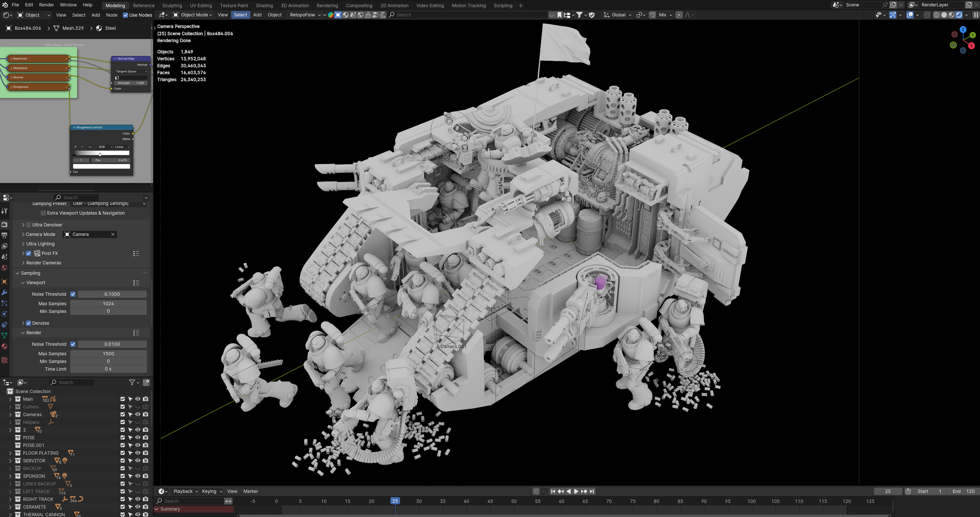
Task: Add a new collection in the outliner
Action: (x=146, y=382)
